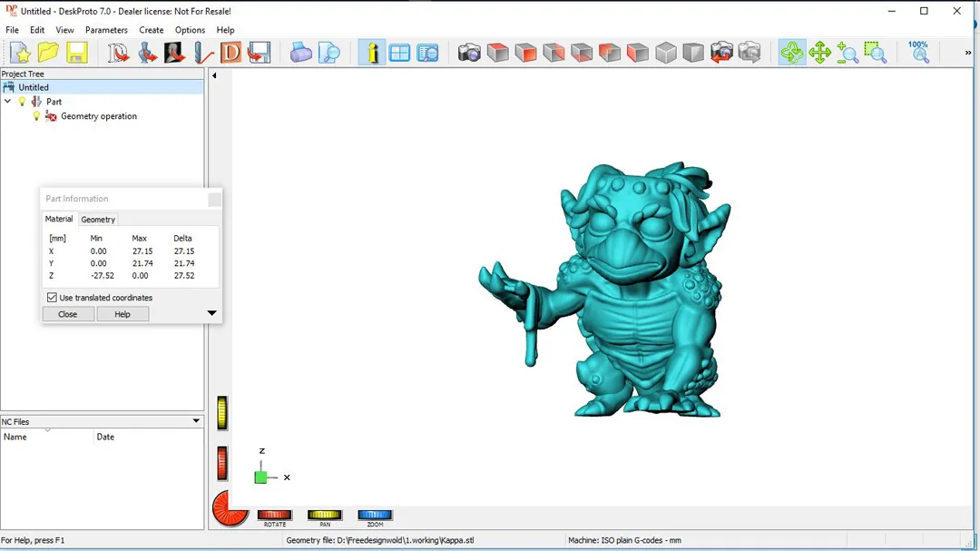Click the Calculate Toolpaths cutter icon
This screenshot has width=980, height=551.
[202, 53]
